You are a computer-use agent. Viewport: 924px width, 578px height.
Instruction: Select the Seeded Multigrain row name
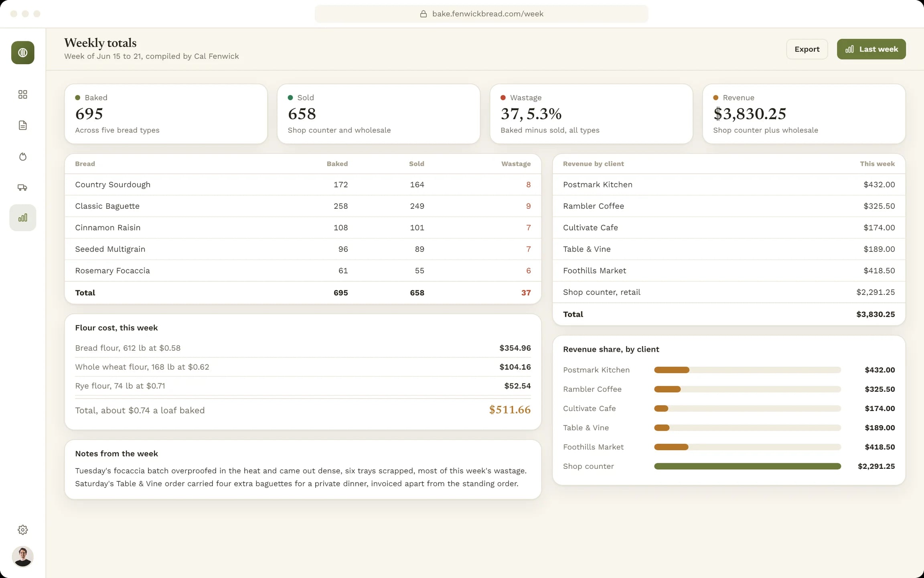pyautogui.click(x=110, y=249)
